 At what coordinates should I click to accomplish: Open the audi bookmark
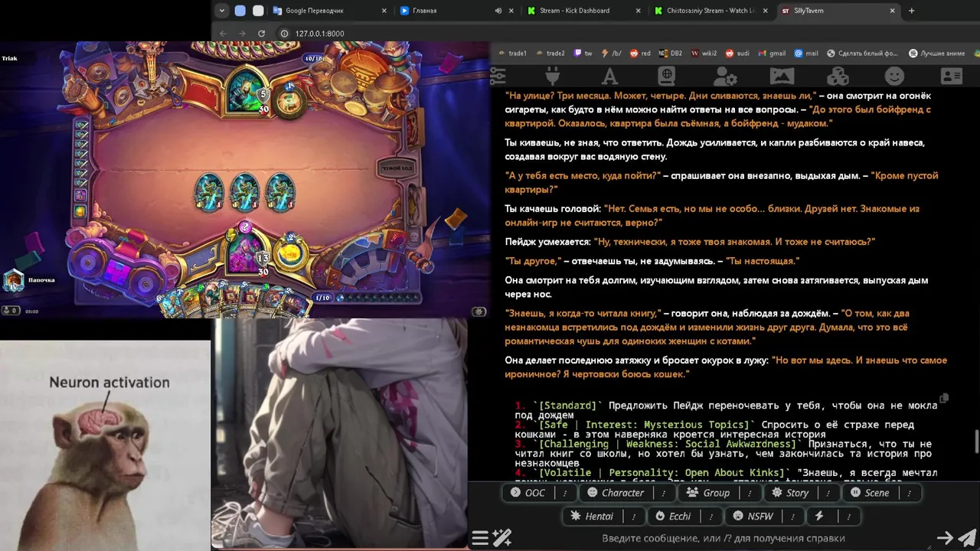point(737,54)
